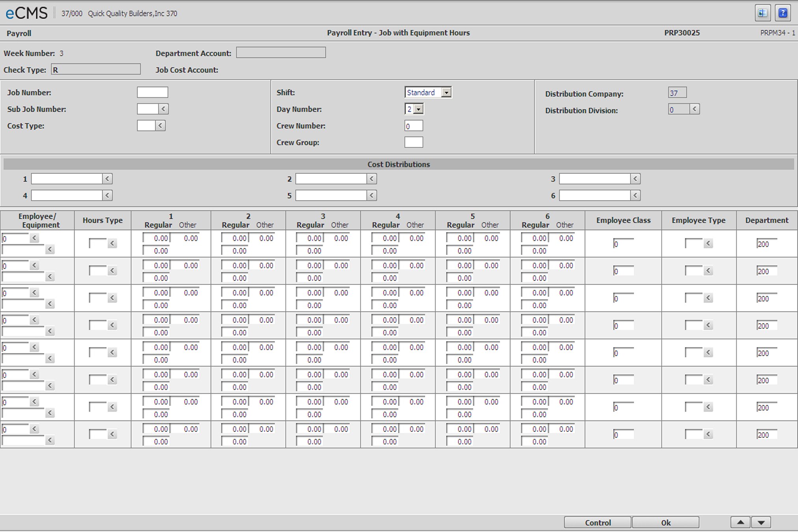Click the Distribution Company field
The width and height of the screenshot is (798, 532).
point(677,93)
